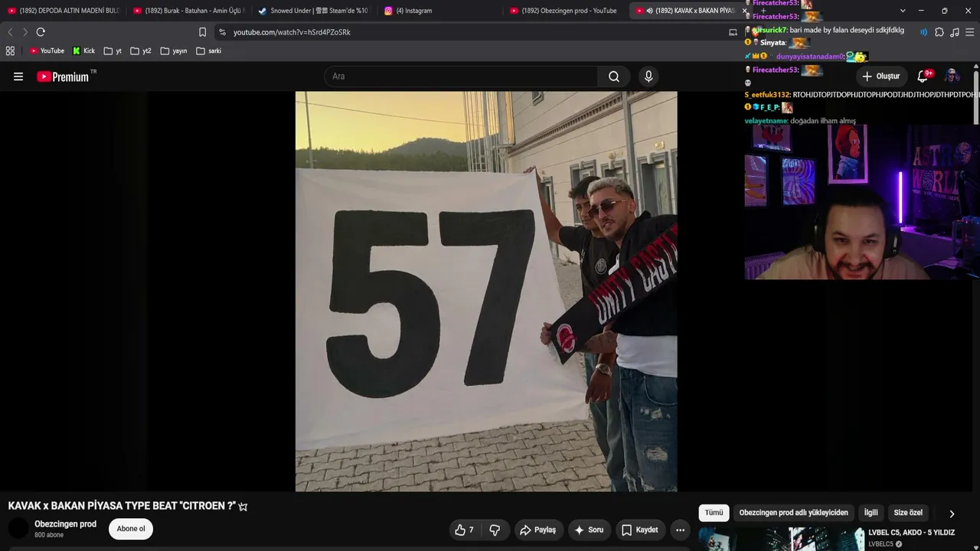Open YouTube notifications bell
Viewport: 980px width, 551px height.
(x=923, y=77)
